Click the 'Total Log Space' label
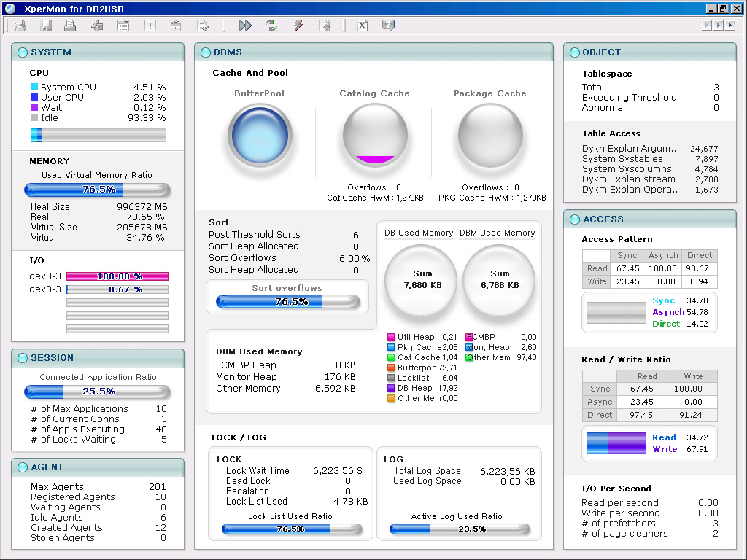Screen dimensions: 747x560 (427, 471)
